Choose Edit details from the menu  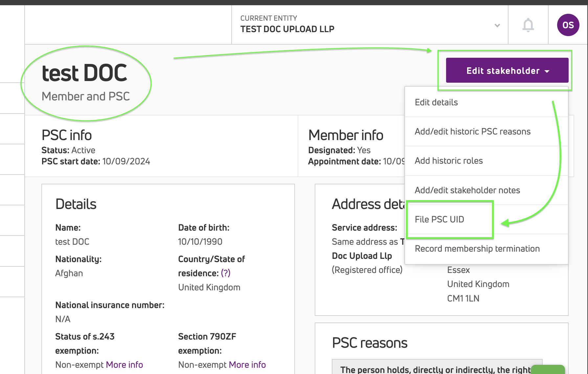[436, 102]
